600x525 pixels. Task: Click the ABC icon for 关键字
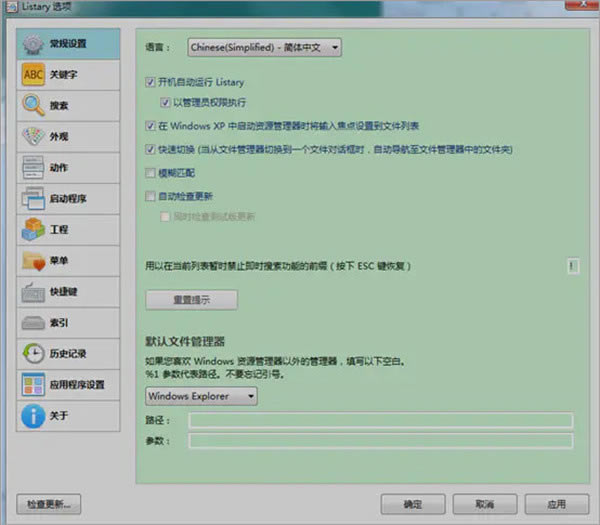(33, 75)
